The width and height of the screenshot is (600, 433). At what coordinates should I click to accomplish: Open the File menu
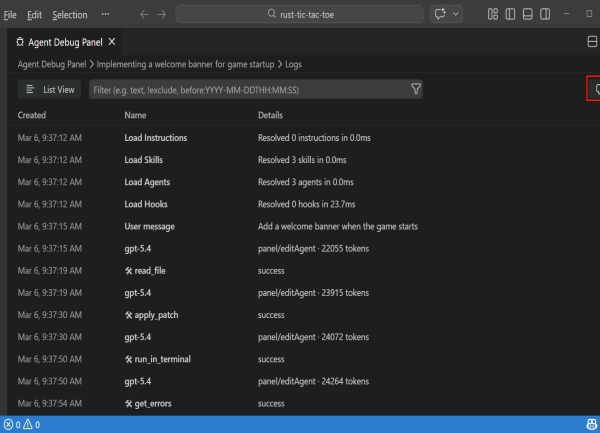(10, 15)
